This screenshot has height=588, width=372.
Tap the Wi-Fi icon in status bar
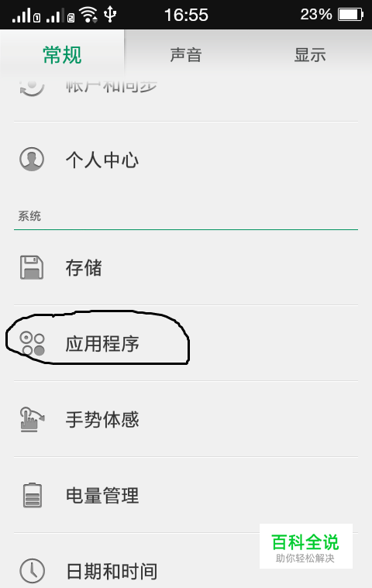point(89,15)
